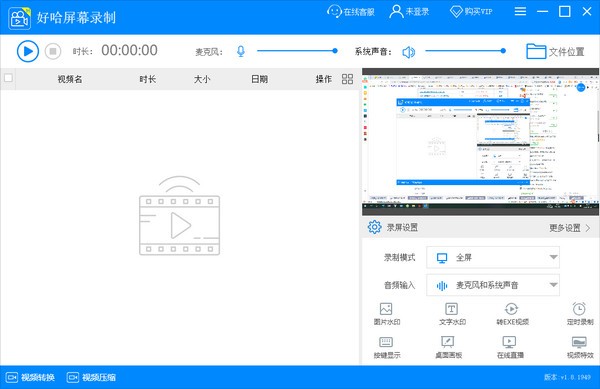Open 更多设置 more settings

tap(569, 228)
